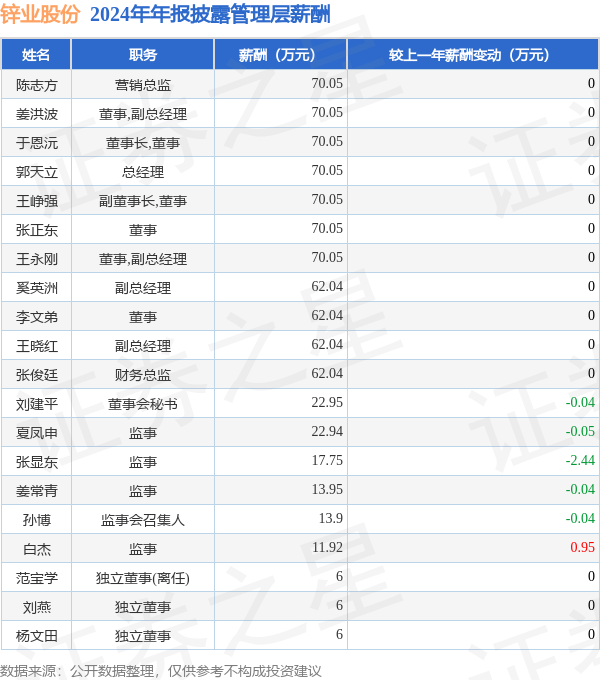Select the name 姜洪波

37,114
